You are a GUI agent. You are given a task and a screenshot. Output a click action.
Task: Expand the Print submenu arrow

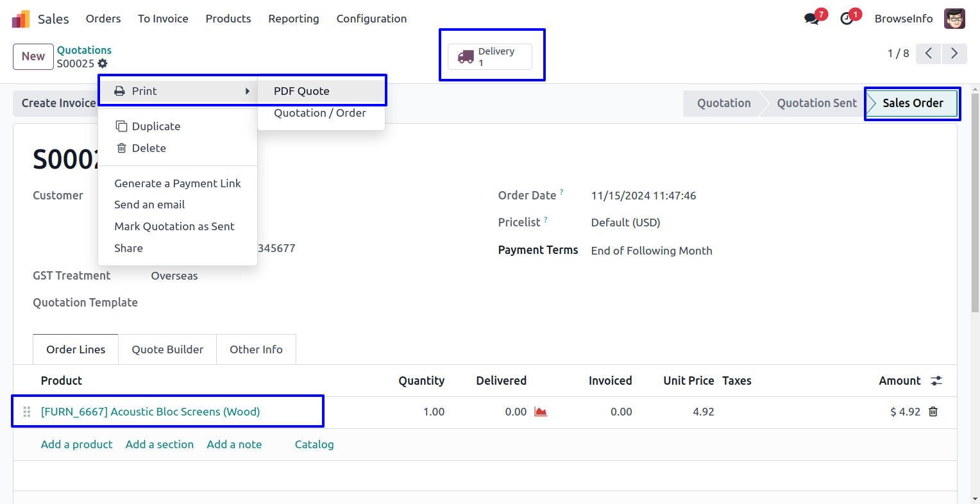pos(248,91)
